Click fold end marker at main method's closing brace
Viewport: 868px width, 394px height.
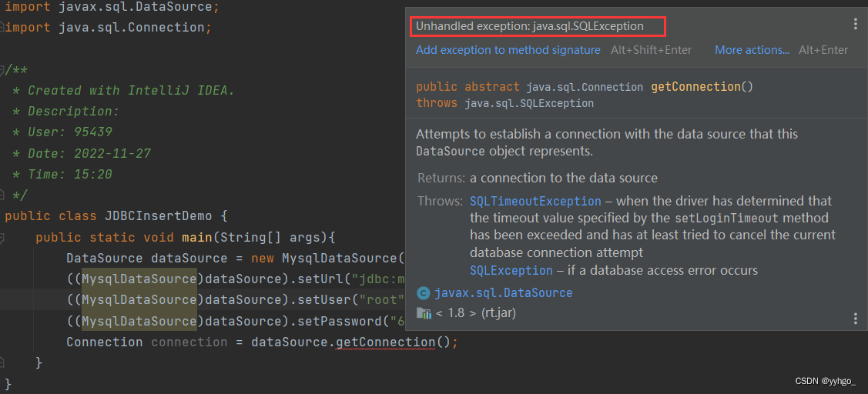pos(2,363)
